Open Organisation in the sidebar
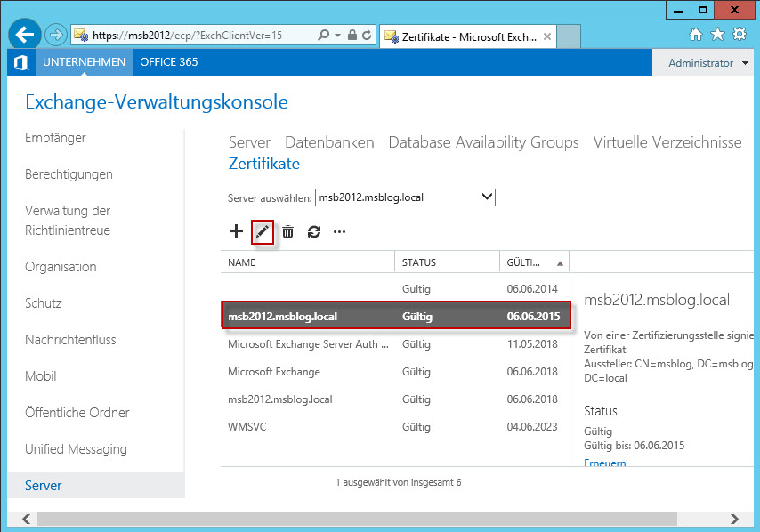 point(61,267)
